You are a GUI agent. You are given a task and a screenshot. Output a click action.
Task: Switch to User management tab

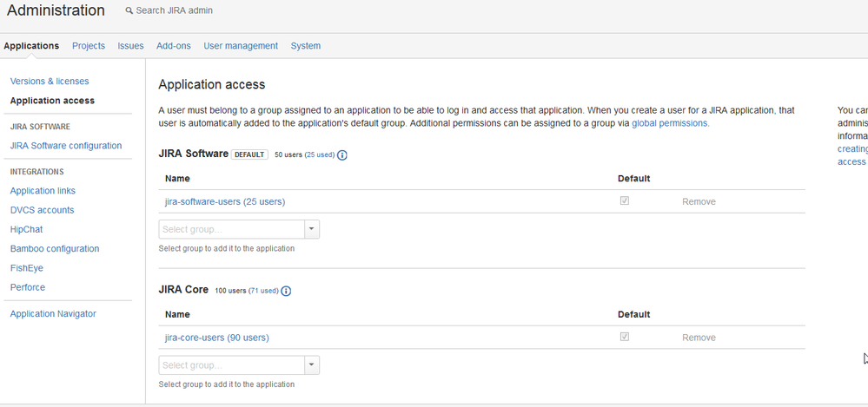pos(241,46)
